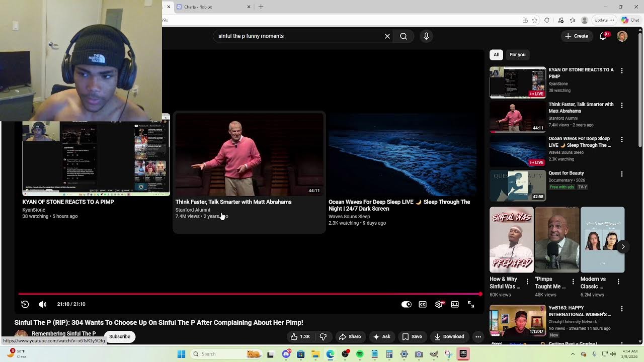Open Sinful Was Prepared short thumbnail

coord(512,240)
